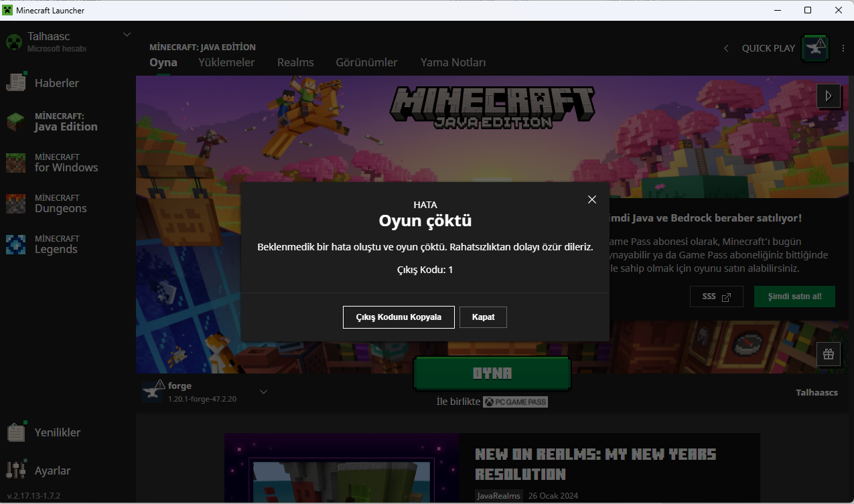Open Ayarlar settings sliders icon
This screenshot has height=504, width=854.
[x=16, y=470]
